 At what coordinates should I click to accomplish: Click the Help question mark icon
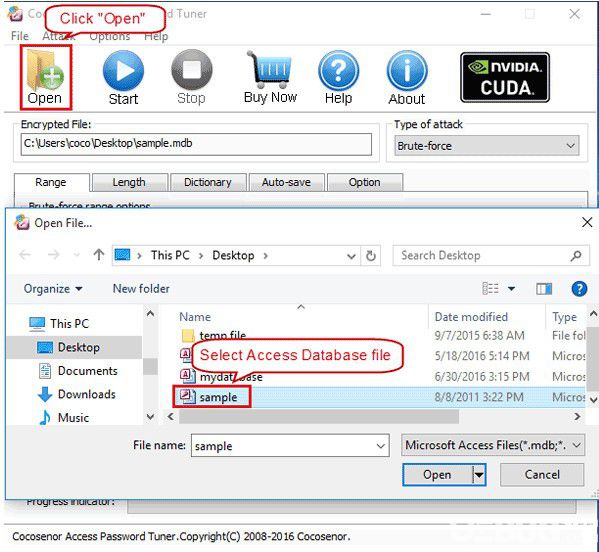click(x=338, y=78)
